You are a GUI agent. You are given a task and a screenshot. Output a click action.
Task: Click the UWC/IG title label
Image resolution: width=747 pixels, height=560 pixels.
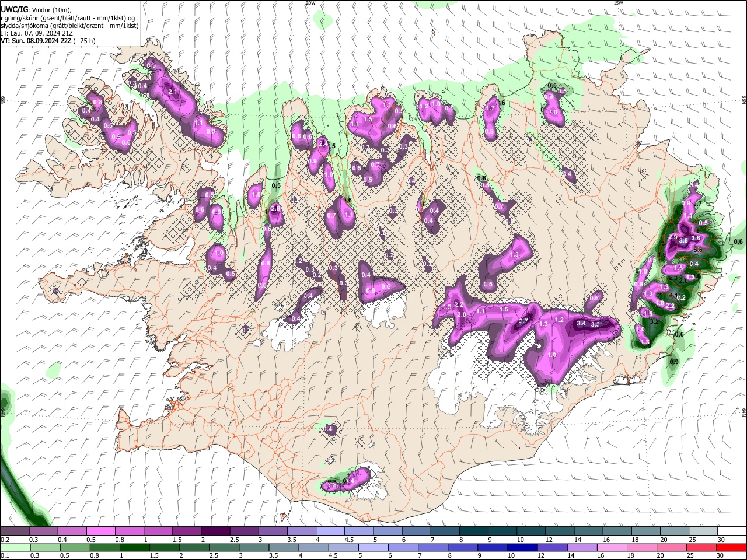pyautogui.click(x=13, y=9)
